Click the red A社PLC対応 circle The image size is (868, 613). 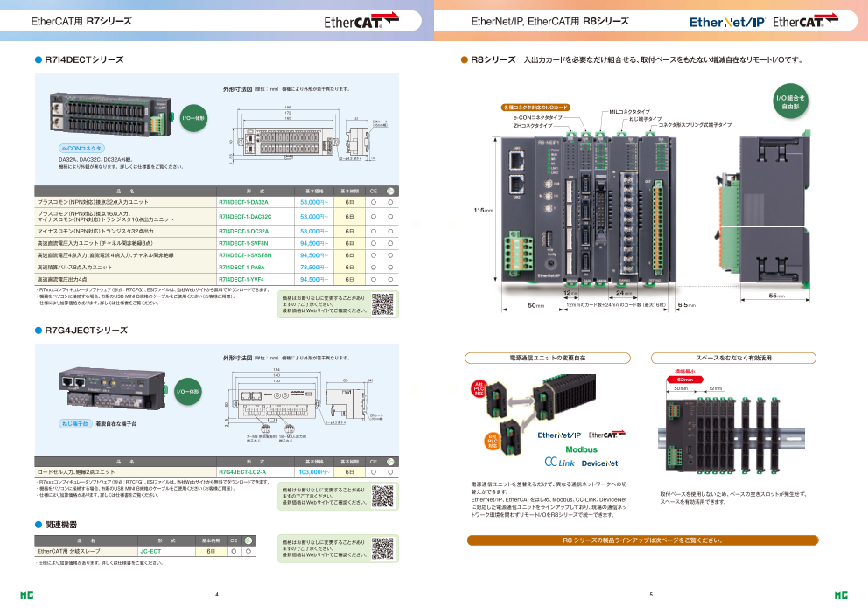[x=479, y=389]
